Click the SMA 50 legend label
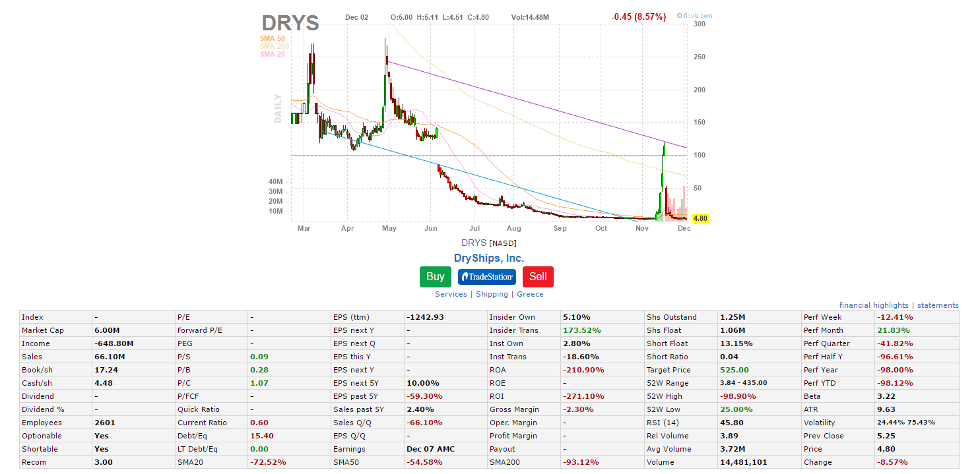Image resolution: width=980 pixels, height=474 pixels. point(273,38)
